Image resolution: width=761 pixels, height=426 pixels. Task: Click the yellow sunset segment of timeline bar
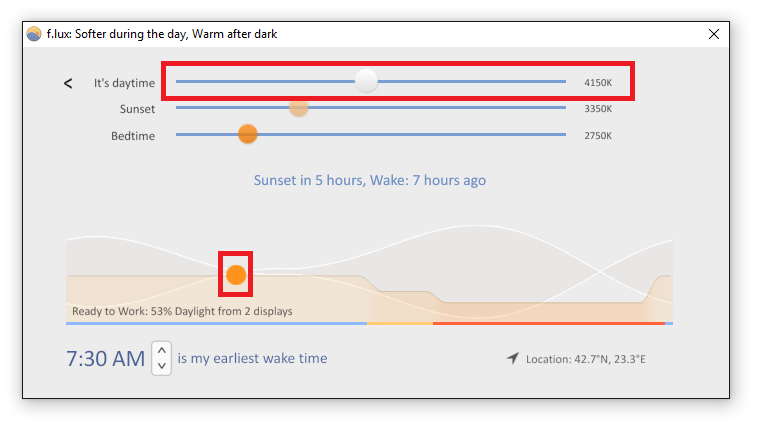point(400,323)
